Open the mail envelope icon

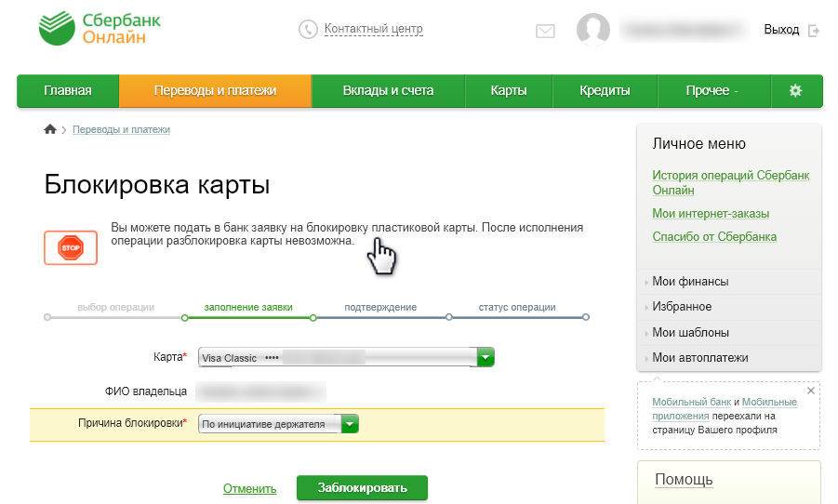pos(545,31)
